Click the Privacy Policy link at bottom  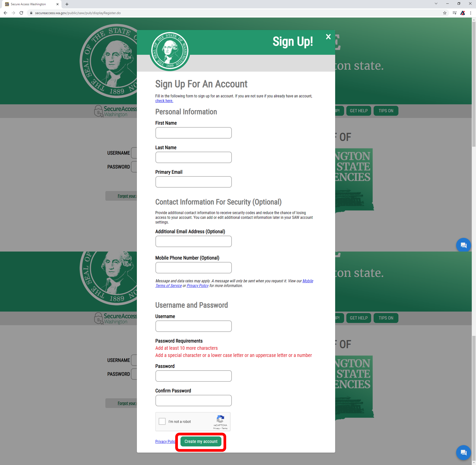(x=166, y=441)
